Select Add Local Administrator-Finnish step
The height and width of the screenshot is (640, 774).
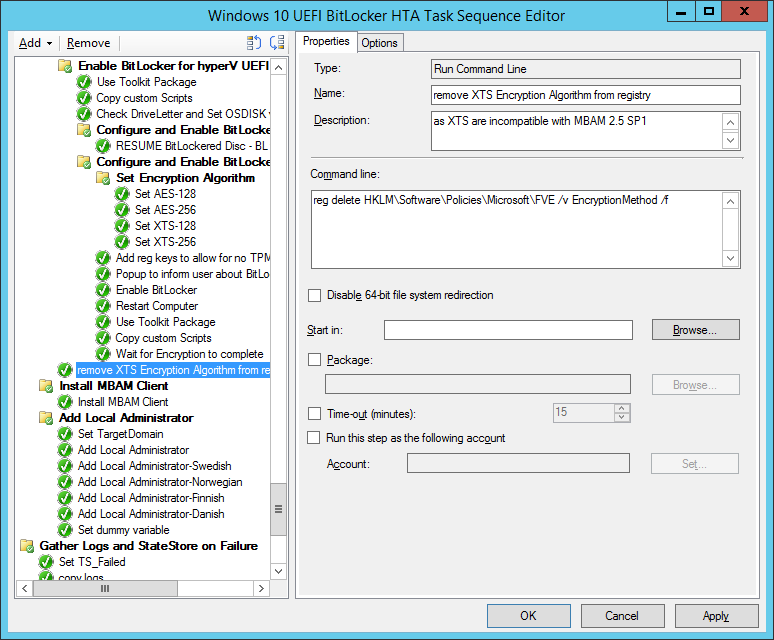tap(151, 498)
